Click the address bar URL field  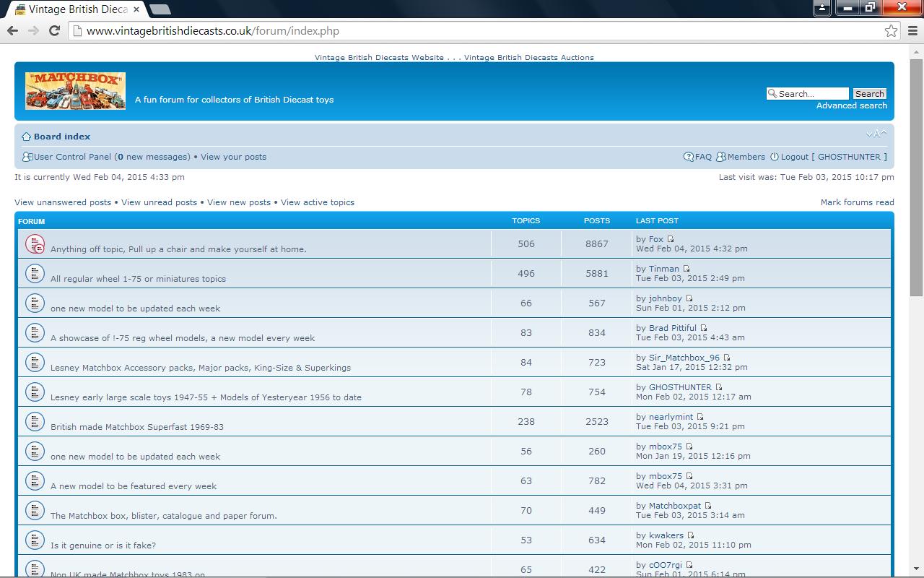tap(476, 31)
